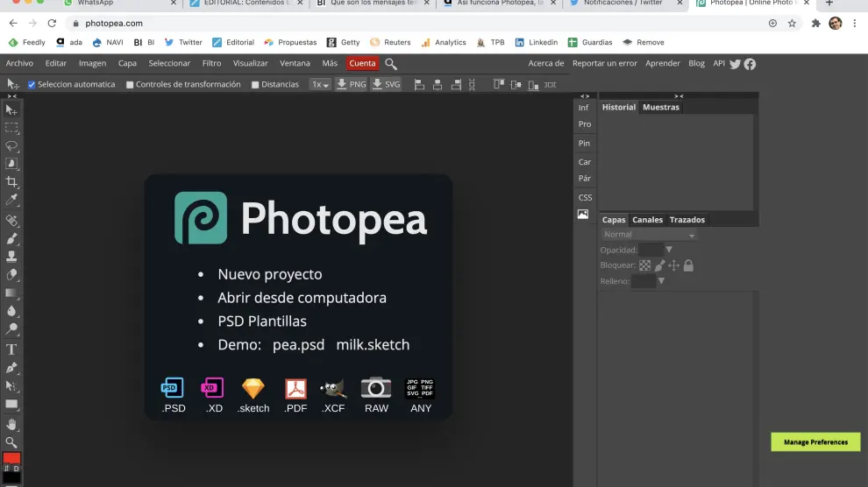
Task: Pick the Type text tool
Action: [11, 349]
